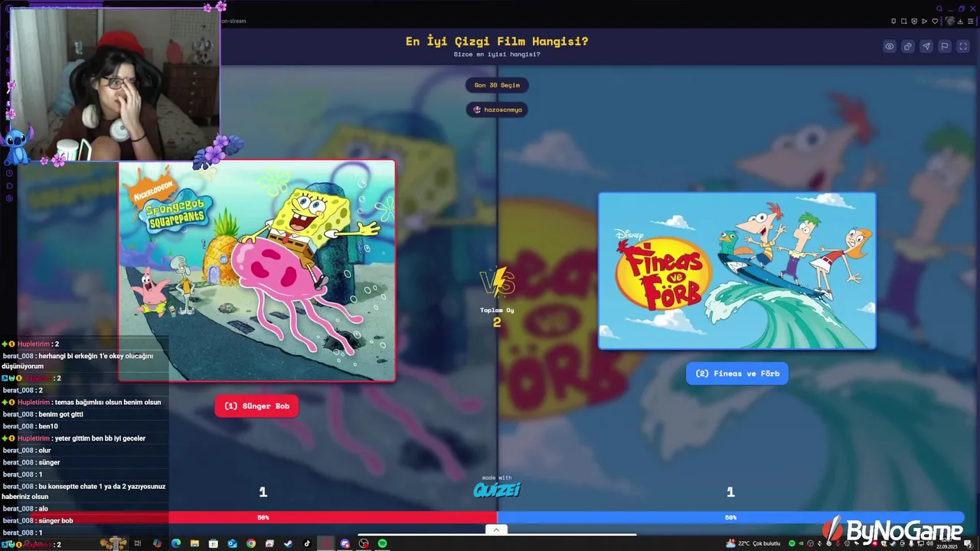Image resolution: width=980 pixels, height=551 pixels.
Task: Click chat message 'benim got gitti'
Action: (x=60, y=414)
